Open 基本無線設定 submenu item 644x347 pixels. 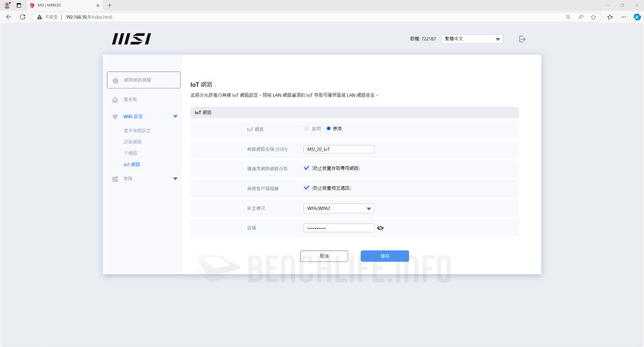coord(137,131)
